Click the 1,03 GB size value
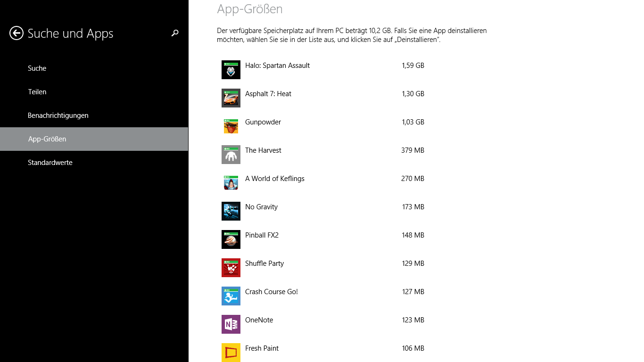This screenshot has width=644, height=362. coord(413,122)
